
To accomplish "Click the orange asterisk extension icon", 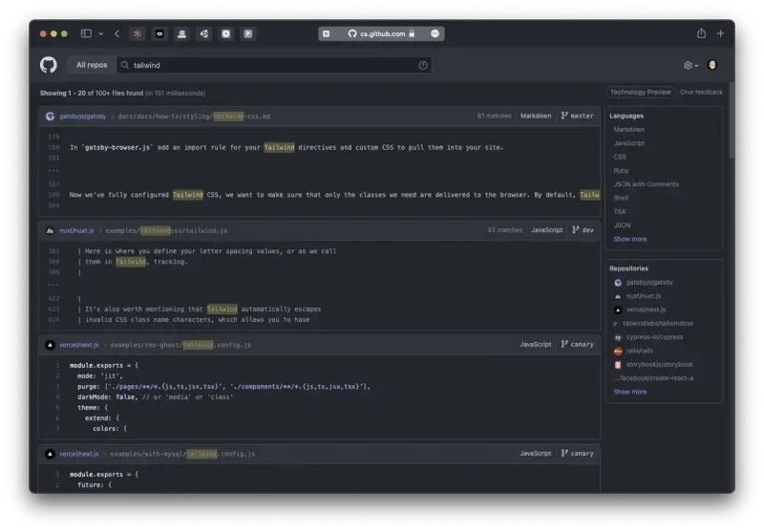I will pos(138,33).
